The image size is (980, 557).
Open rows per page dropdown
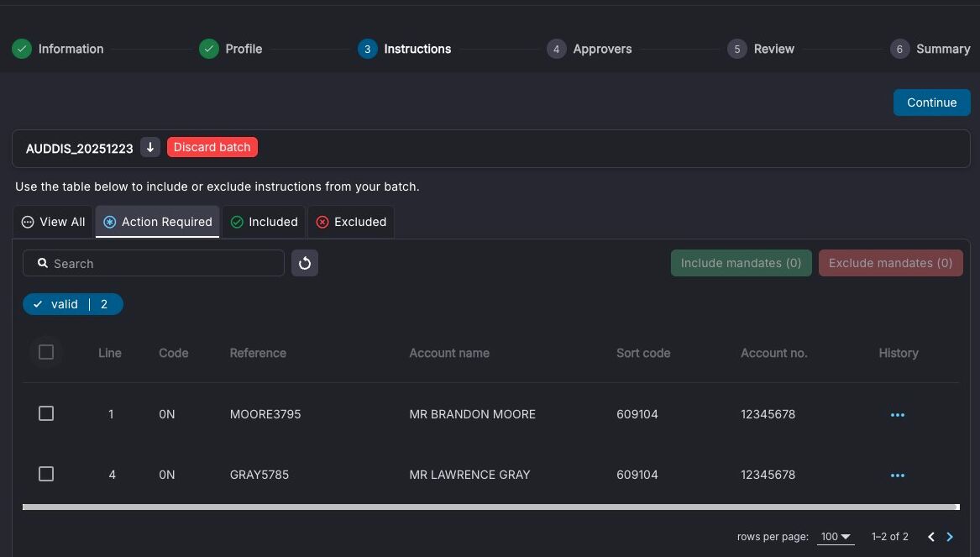[x=836, y=536]
